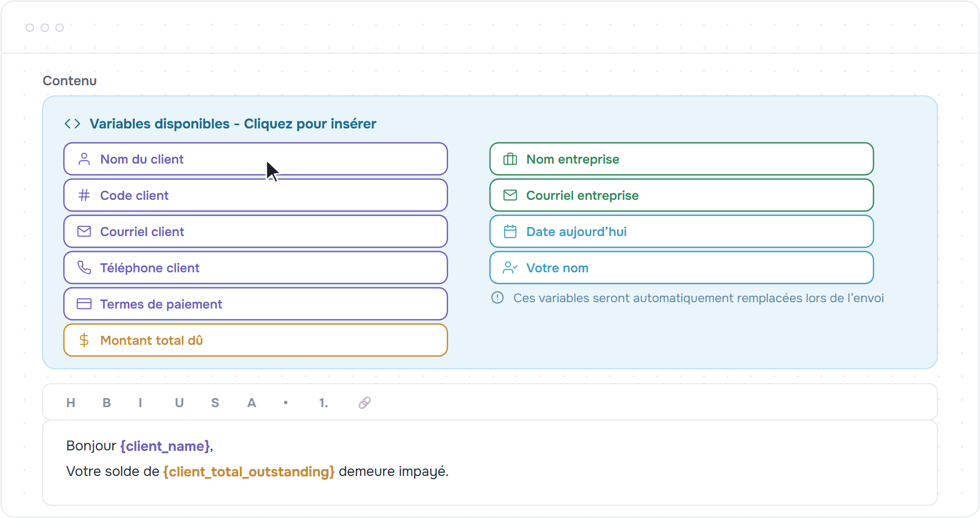Insert the Votre nom variable

(682, 268)
